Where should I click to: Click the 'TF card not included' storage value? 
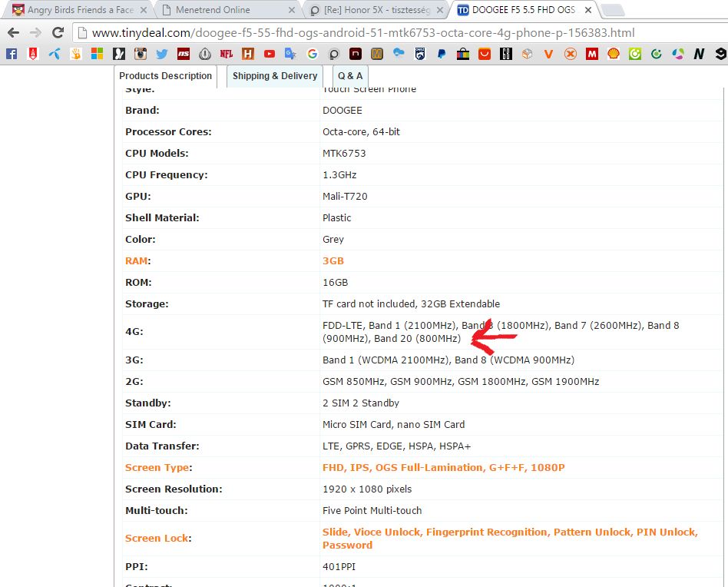point(411,304)
